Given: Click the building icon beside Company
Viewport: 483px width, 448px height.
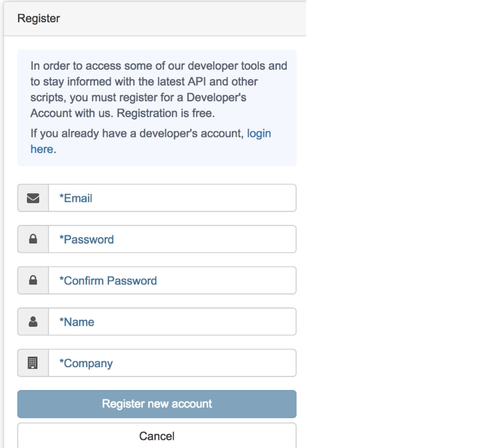Looking at the screenshot, I should [33, 364].
